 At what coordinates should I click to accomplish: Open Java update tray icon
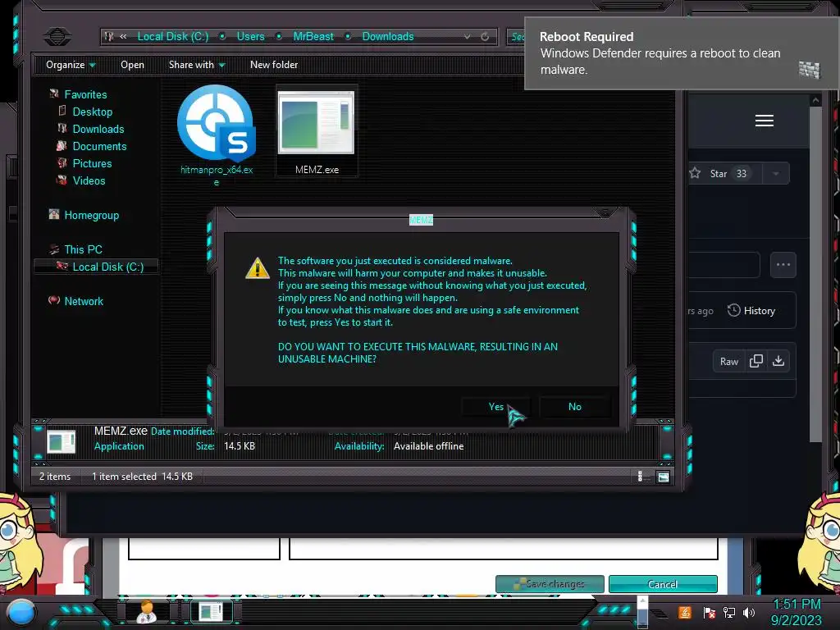click(x=685, y=612)
